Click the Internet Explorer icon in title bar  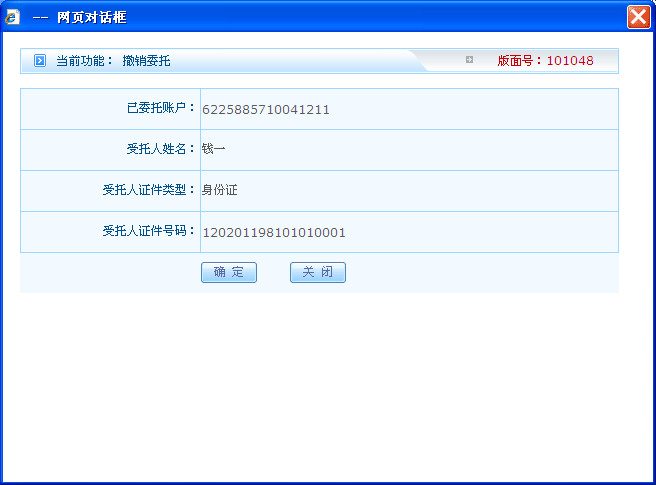pyautogui.click(x=13, y=17)
